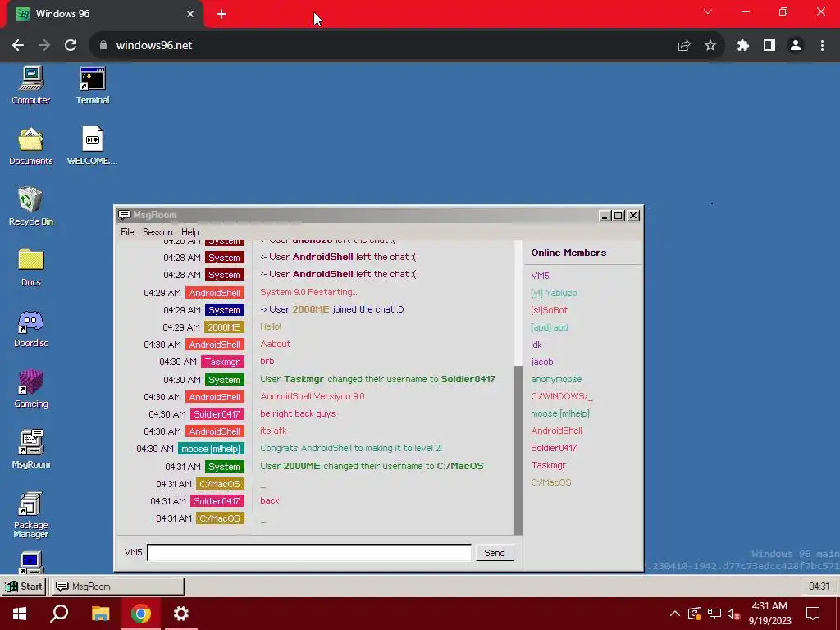Open the Computer desktop icon

[31, 85]
